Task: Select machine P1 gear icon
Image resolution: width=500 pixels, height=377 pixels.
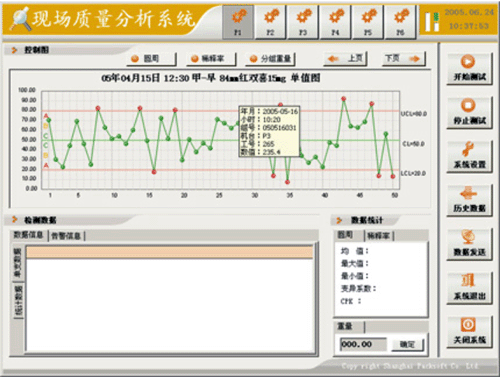Action: 238,16
